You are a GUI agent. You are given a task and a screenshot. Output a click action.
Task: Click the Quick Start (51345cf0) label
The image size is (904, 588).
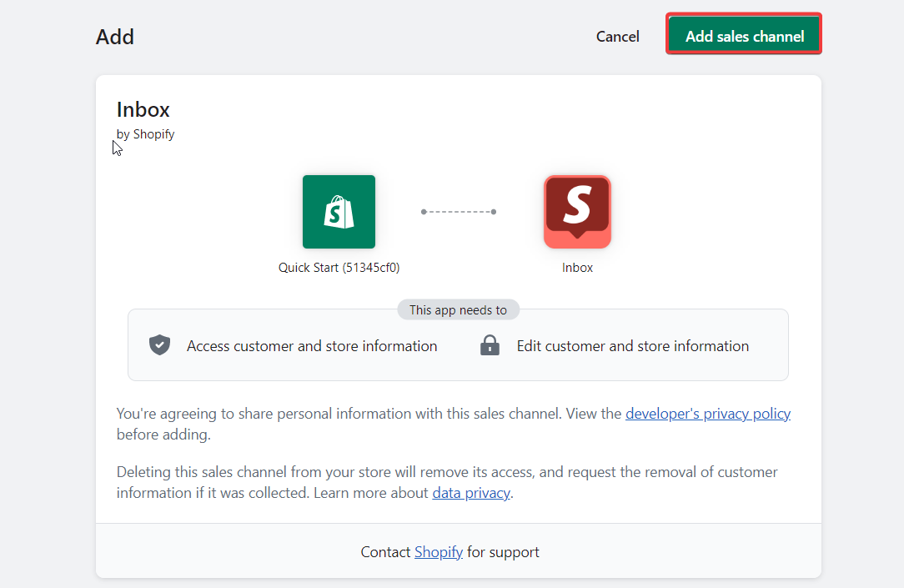(x=339, y=268)
